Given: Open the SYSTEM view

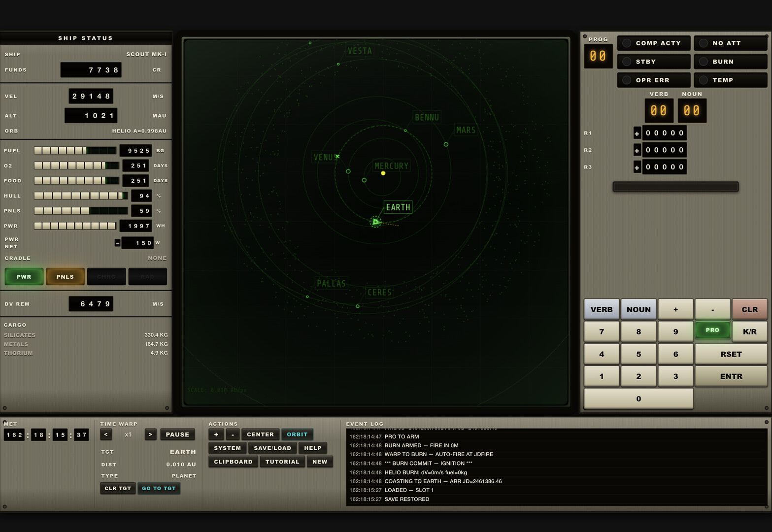Looking at the screenshot, I should 227,448.
